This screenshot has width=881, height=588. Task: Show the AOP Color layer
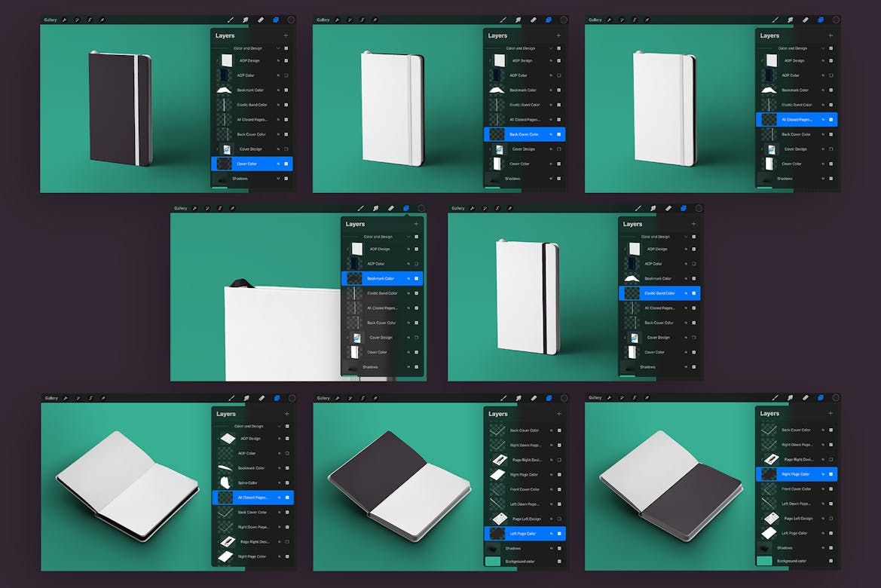pos(286,75)
